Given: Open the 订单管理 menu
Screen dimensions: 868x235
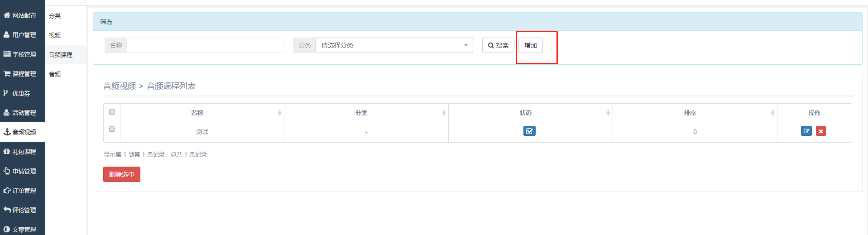Looking at the screenshot, I should tap(23, 191).
